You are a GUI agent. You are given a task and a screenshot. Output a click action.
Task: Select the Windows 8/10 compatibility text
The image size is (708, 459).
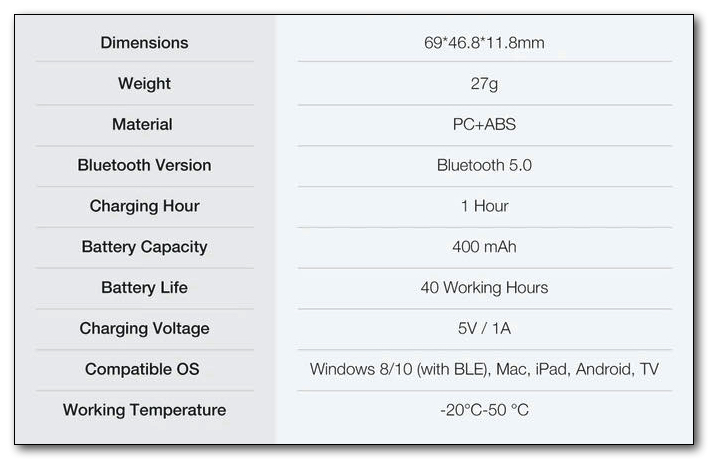point(484,370)
